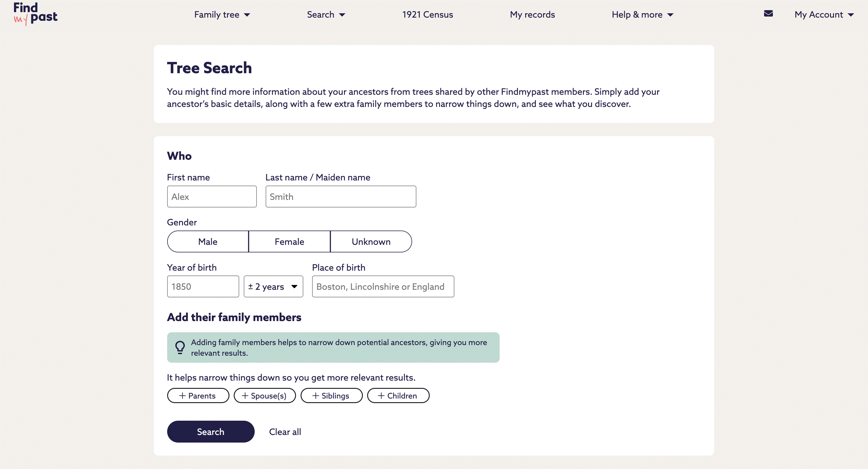Screen dimensions: 868x469
Task: Go to the 1921 Census page
Action: point(427,15)
